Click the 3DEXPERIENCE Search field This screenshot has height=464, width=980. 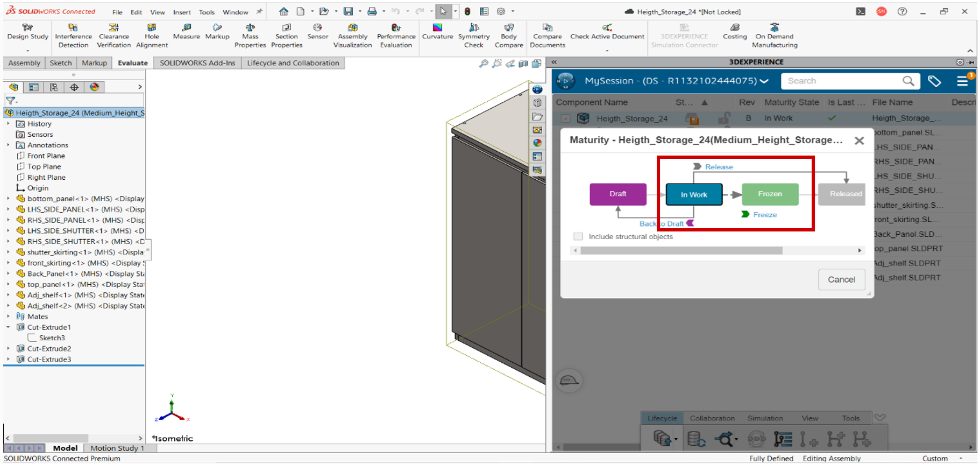coord(842,81)
